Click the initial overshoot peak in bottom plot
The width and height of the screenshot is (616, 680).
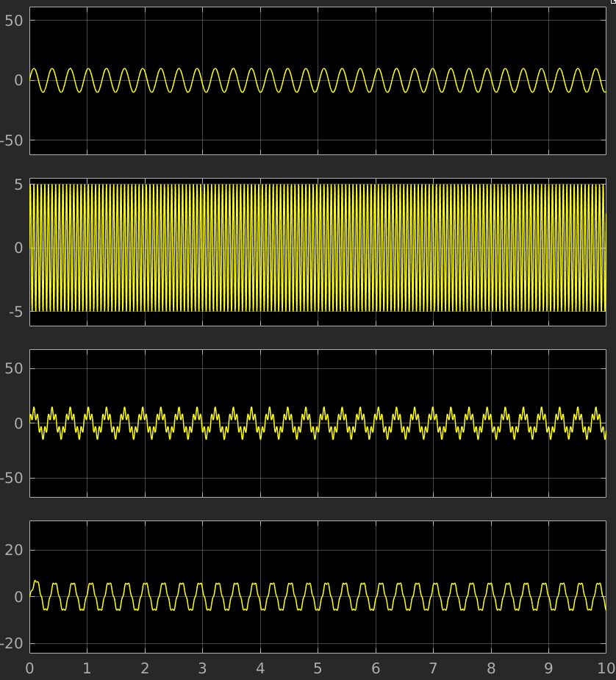point(35,581)
